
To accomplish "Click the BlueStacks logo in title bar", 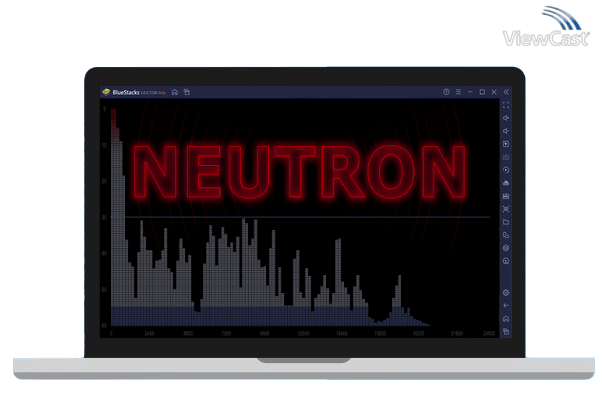I will click(106, 92).
